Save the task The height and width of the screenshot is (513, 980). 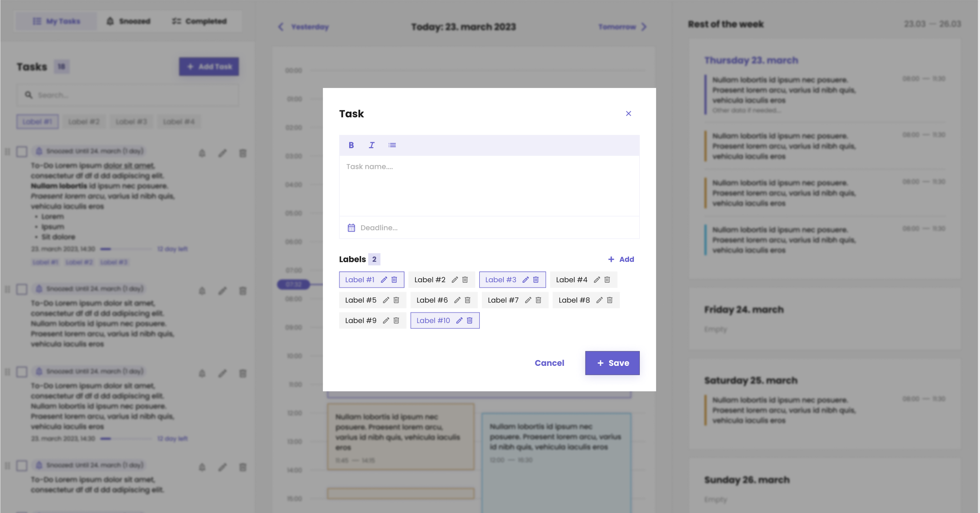(612, 363)
